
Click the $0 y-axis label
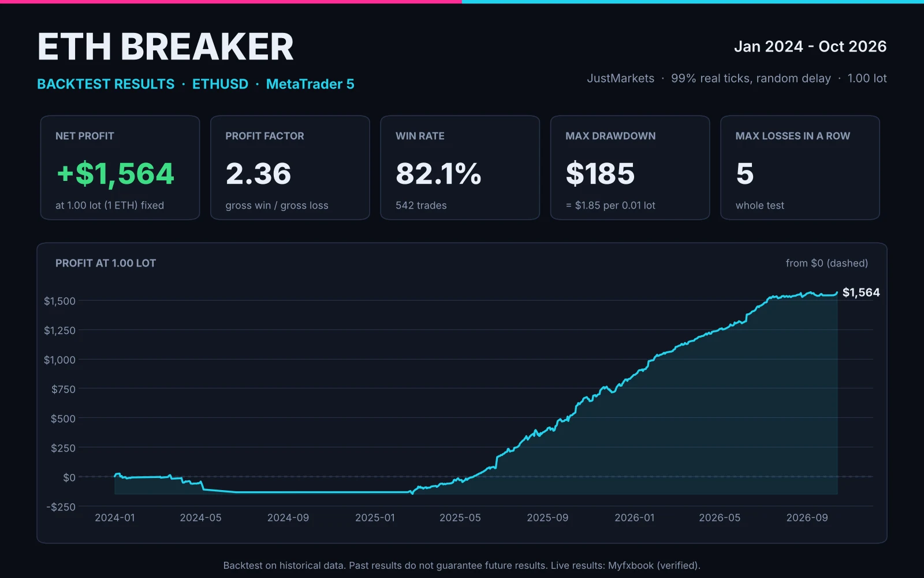(69, 477)
